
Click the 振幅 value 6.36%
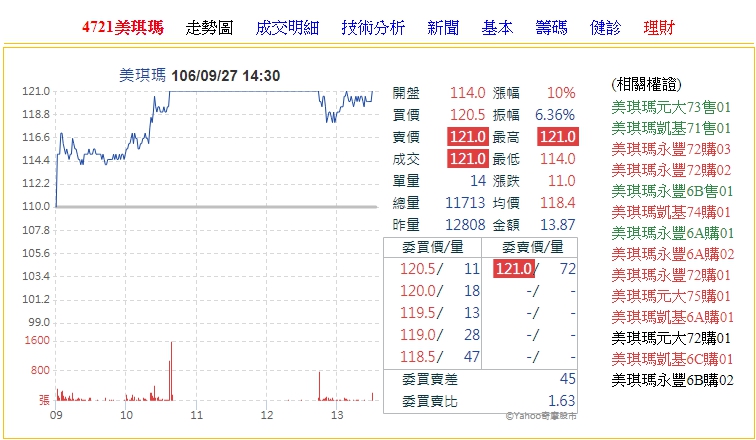555,115
